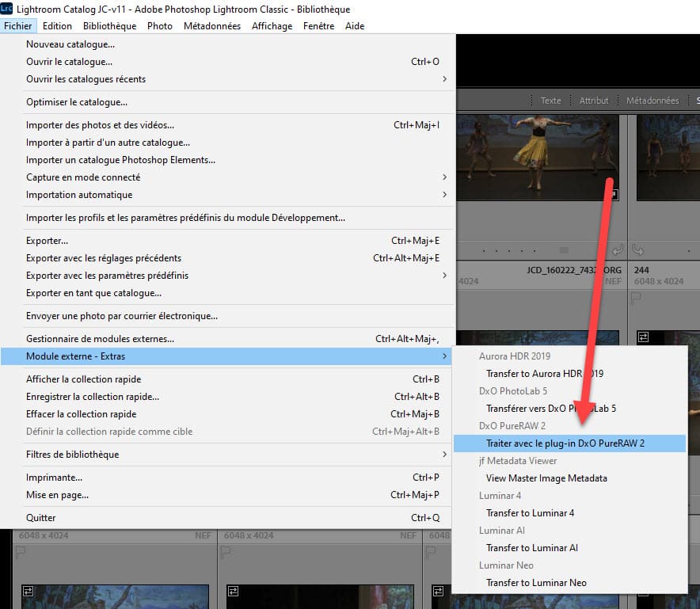Choose Importer des photos et des vidéos...
The image size is (700, 609).
coord(228,125)
